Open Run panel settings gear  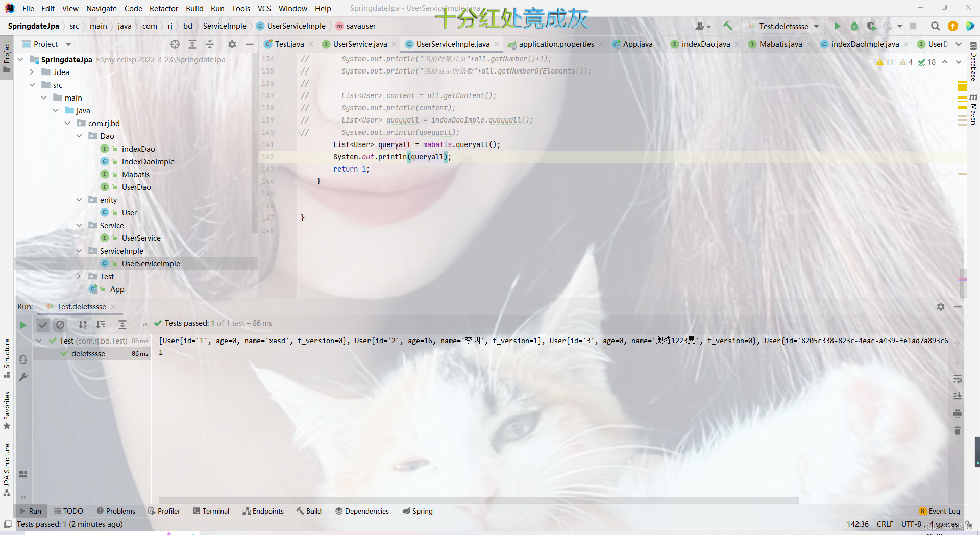pos(941,307)
